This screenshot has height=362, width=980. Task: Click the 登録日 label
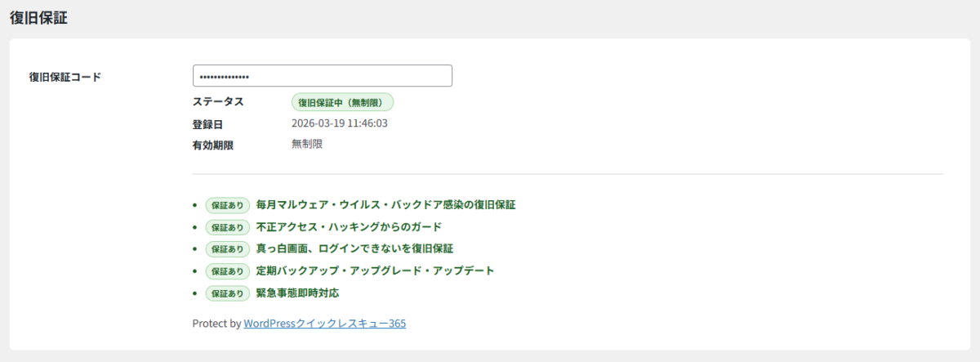pyautogui.click(x=207, y=124)
